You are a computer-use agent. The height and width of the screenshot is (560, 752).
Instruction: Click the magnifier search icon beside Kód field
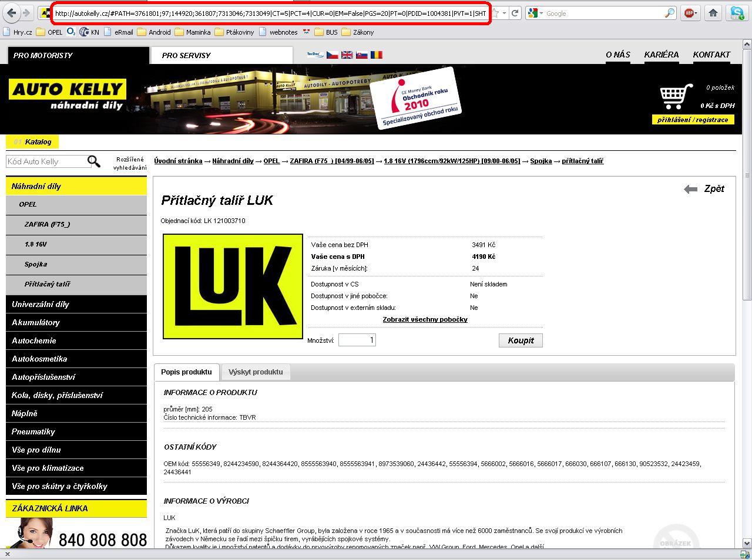pyautogui.click(x=94, y=161)
